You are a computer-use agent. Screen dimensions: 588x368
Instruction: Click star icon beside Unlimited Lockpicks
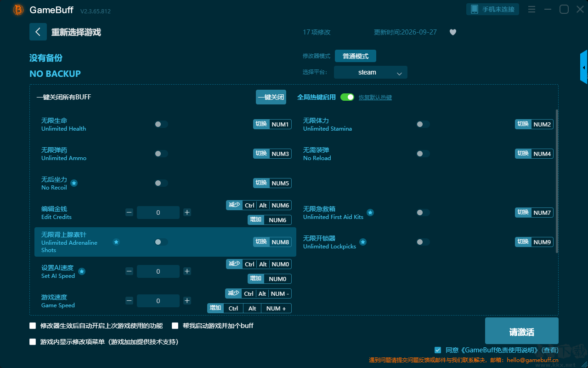pos(363,242)
